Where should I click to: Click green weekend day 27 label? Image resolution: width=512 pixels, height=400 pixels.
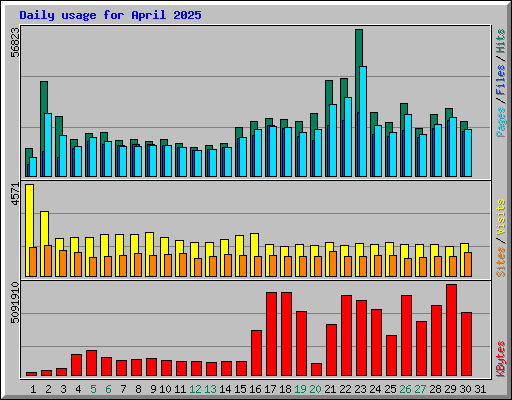click(420, 389)
